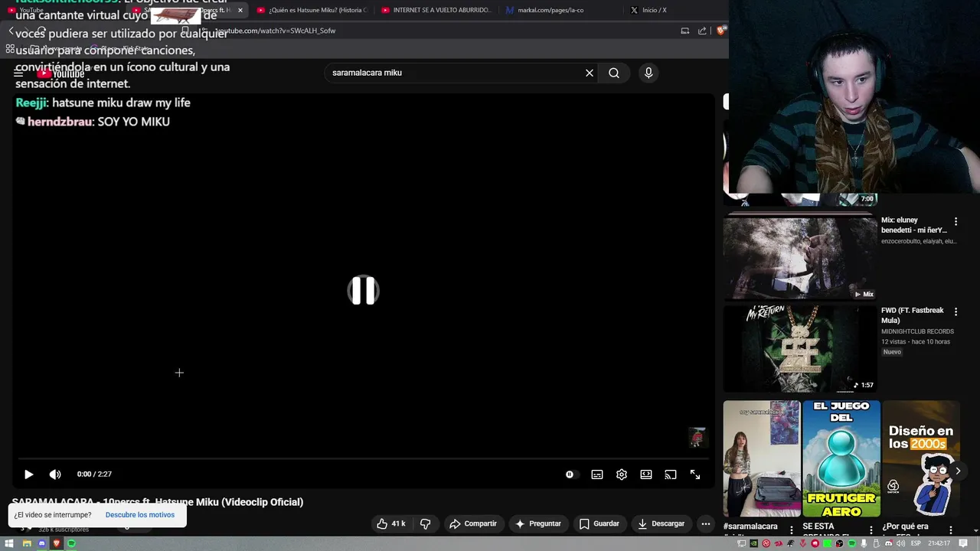The height and width of the screenshot is (551, 980).
Task: Click NVIDIA icon in system tray
Action: tap(753, 543)
